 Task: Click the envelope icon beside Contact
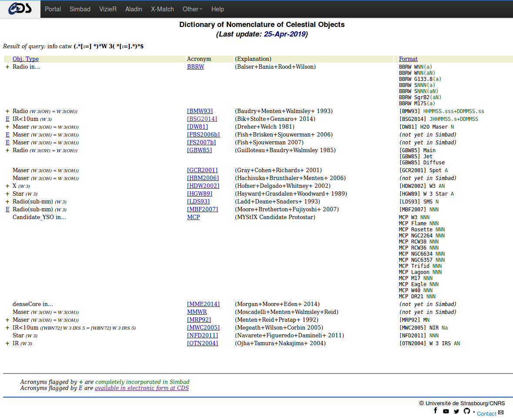(501, 413)
